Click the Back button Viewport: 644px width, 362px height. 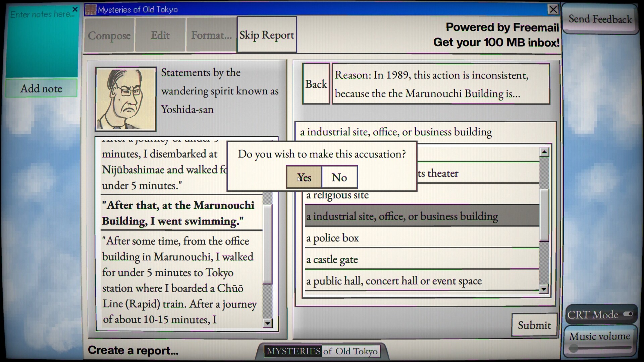coord(316,84)
